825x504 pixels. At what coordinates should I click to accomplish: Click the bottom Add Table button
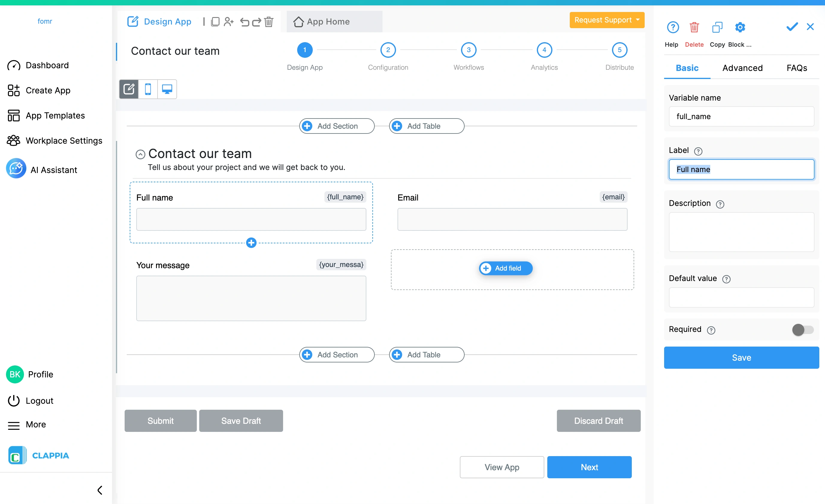click(x=427, y=355)
